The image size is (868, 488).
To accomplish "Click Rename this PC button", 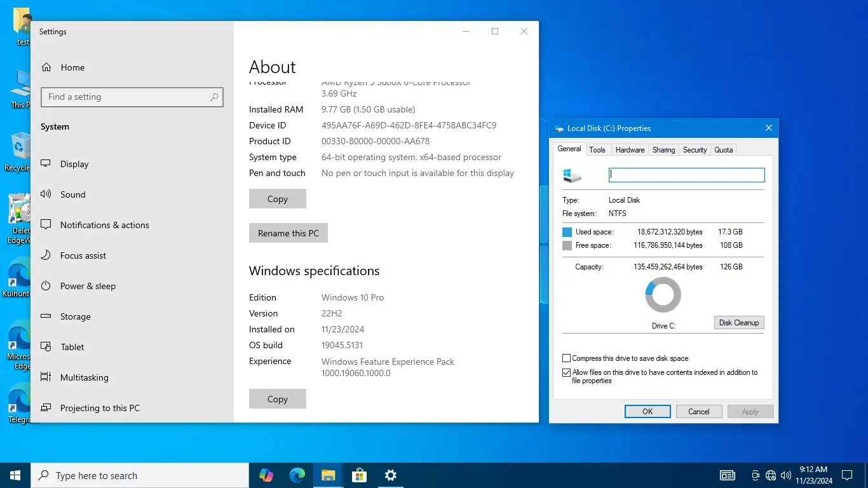I will pyautogui.click(x=288, y=233).
